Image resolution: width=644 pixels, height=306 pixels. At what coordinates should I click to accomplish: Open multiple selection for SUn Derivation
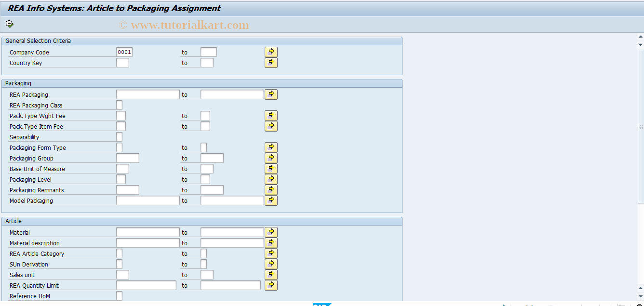[x=270, y=264]
